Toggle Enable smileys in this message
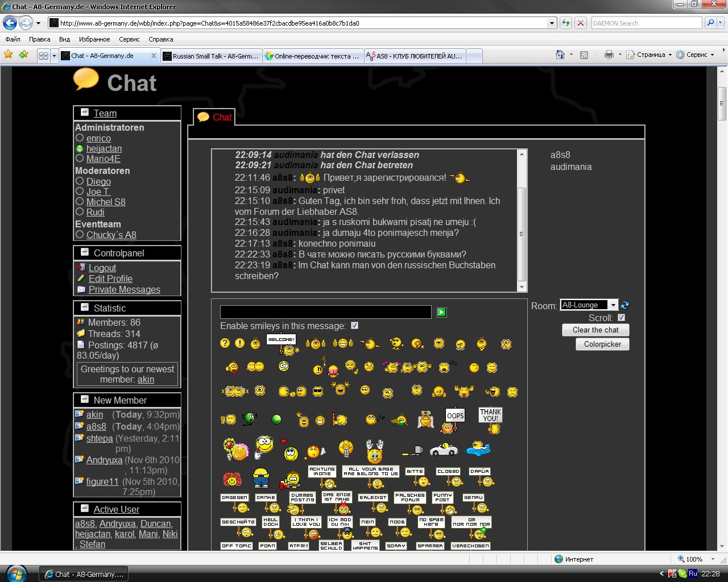 tap(354, 326)
